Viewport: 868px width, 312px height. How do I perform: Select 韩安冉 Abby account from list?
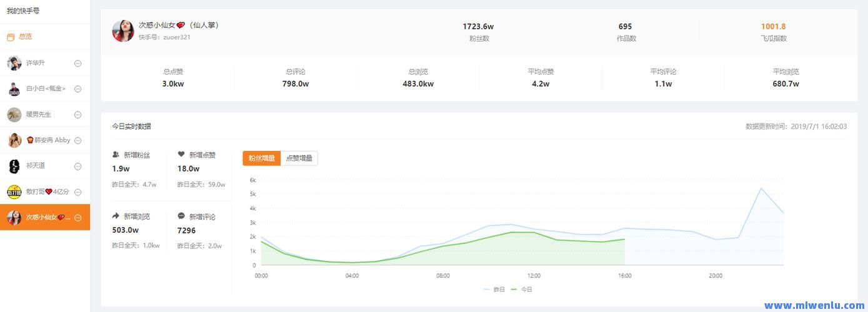coord(48,140)
